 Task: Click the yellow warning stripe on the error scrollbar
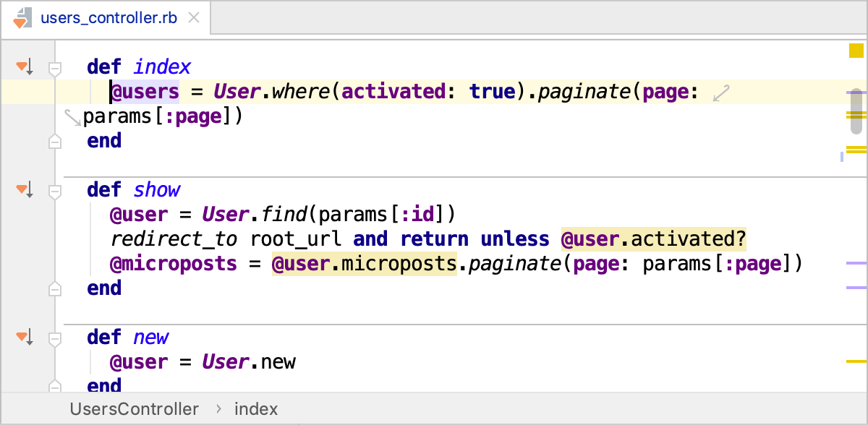tap(856, 114)
